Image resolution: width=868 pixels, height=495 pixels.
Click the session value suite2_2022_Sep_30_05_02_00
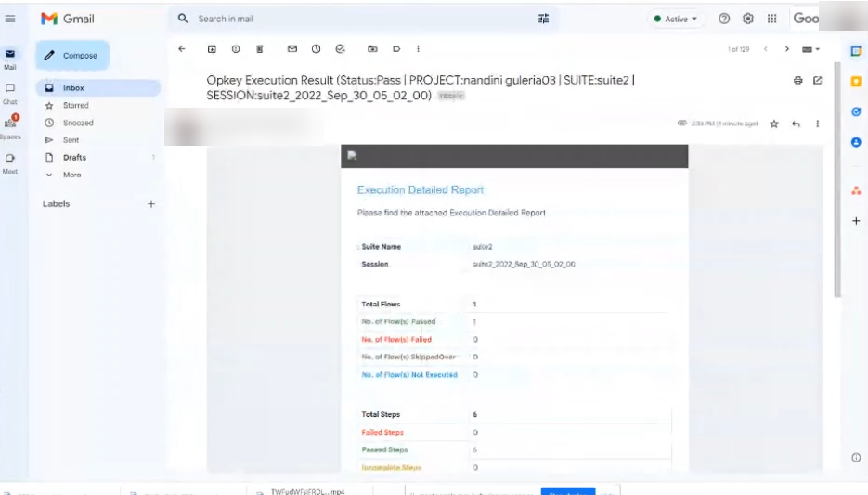[x=524, y=264]
